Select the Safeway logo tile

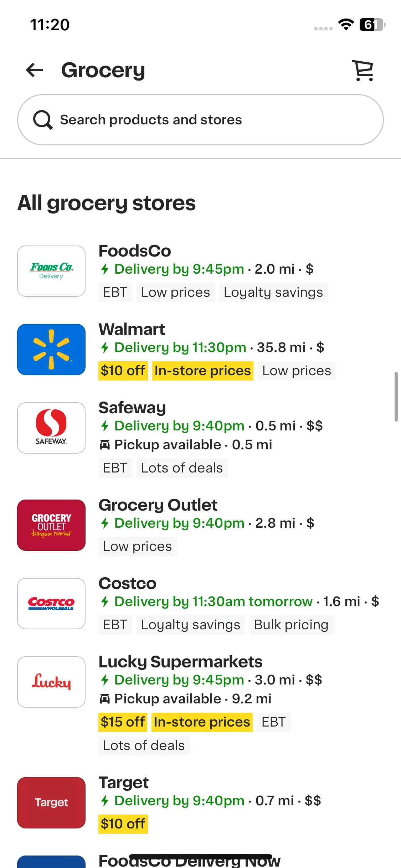click(51, 428)
